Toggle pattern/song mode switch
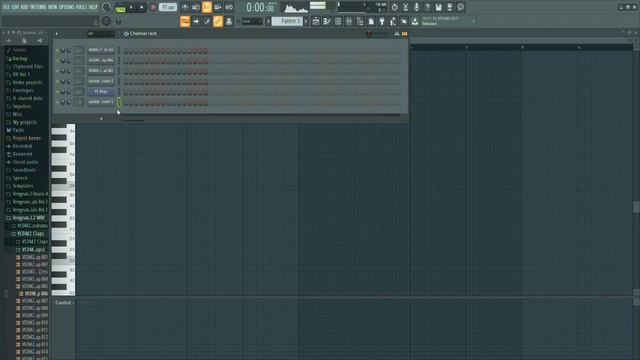Image resolution: width=640 pixels, height=360 pixels. click(x=120, y=7)
